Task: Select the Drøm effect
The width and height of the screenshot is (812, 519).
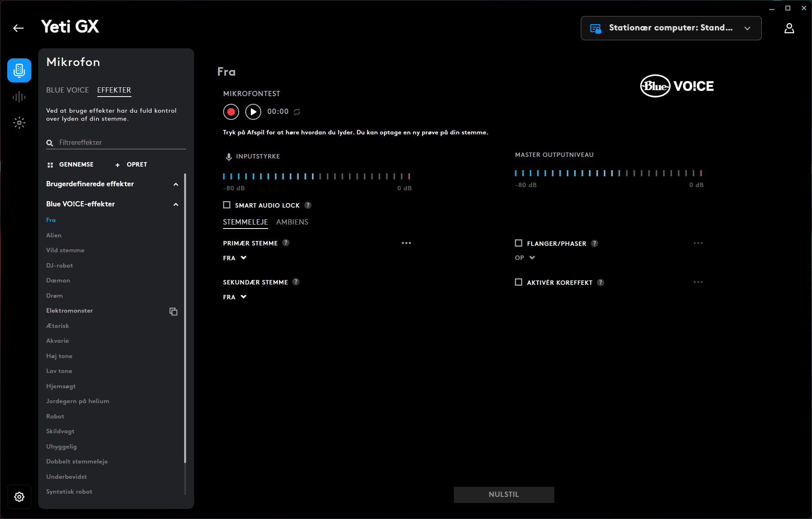Action: (x=54, y=296)
